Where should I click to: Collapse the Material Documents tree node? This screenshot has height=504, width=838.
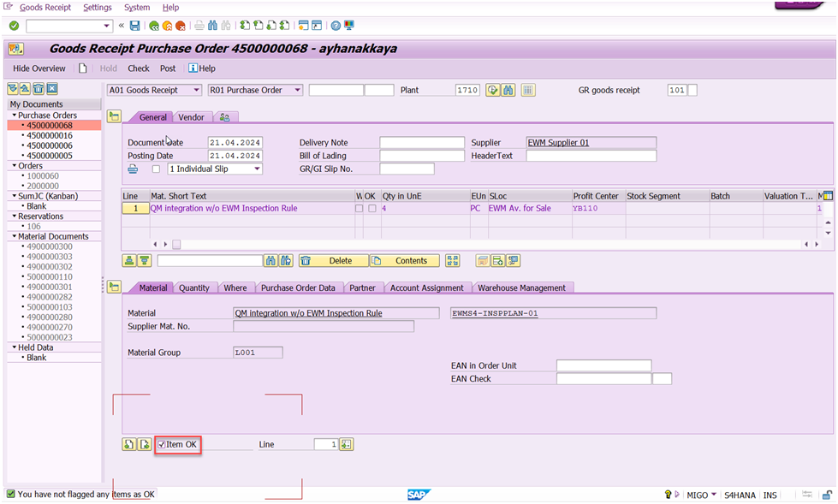click(15, 236)
